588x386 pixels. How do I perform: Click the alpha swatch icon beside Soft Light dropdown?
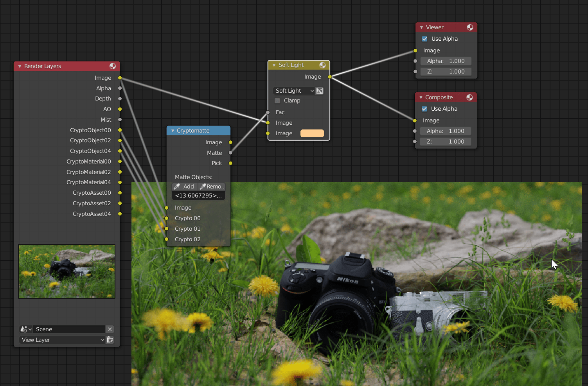[x=320, y=90]
